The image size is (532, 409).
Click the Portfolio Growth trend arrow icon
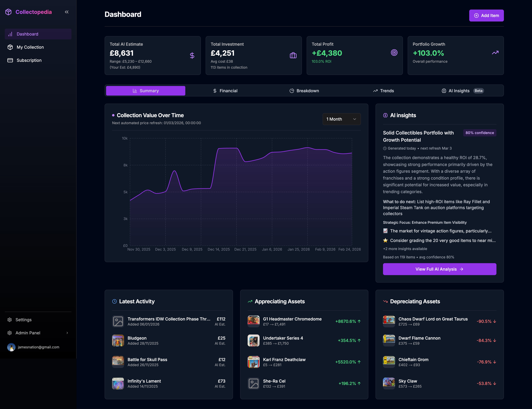tap(495, 52)
